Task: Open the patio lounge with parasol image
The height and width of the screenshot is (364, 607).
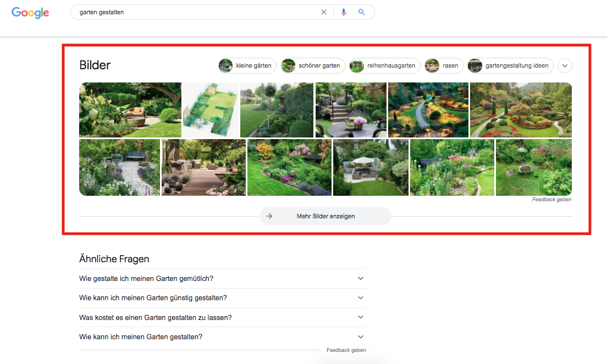Action: [x=371, y=167]
